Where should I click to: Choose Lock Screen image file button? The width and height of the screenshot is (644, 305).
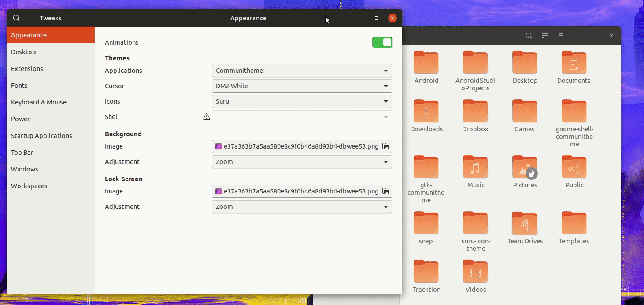coord(302,191)
